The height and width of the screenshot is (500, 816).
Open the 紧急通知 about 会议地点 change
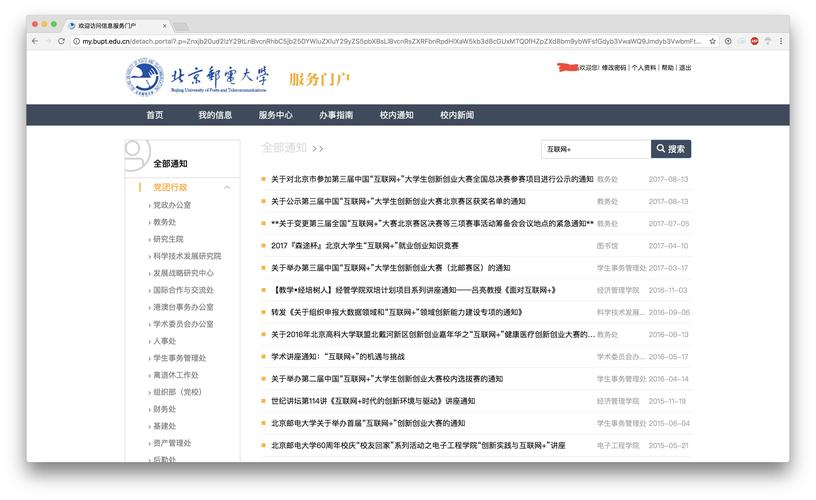click(432, 224)
